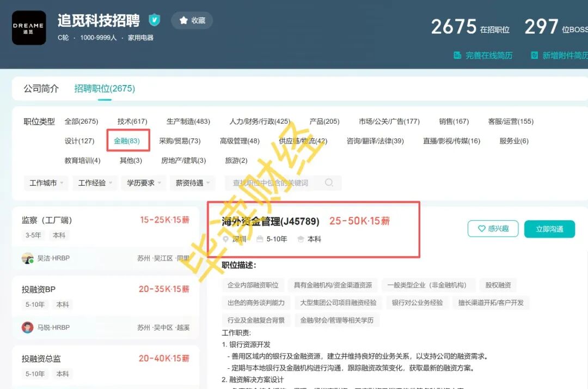The image size is (588, 389).
Task: Click the 擅长渠道开拓/客户开发 tag
Action: coord(491,303)
